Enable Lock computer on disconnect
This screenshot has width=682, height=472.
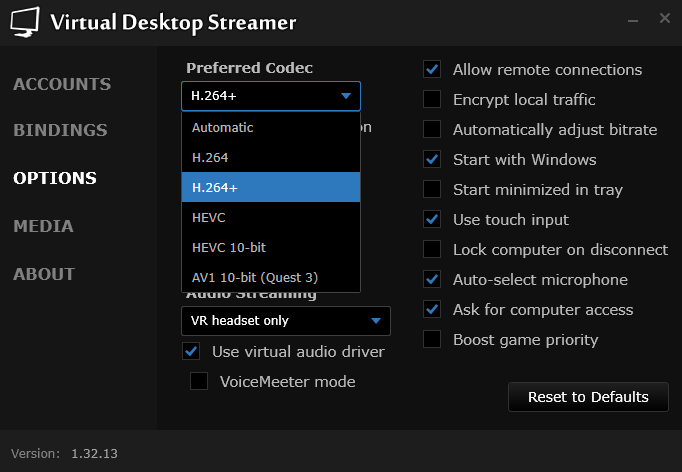tap(432, 250)
